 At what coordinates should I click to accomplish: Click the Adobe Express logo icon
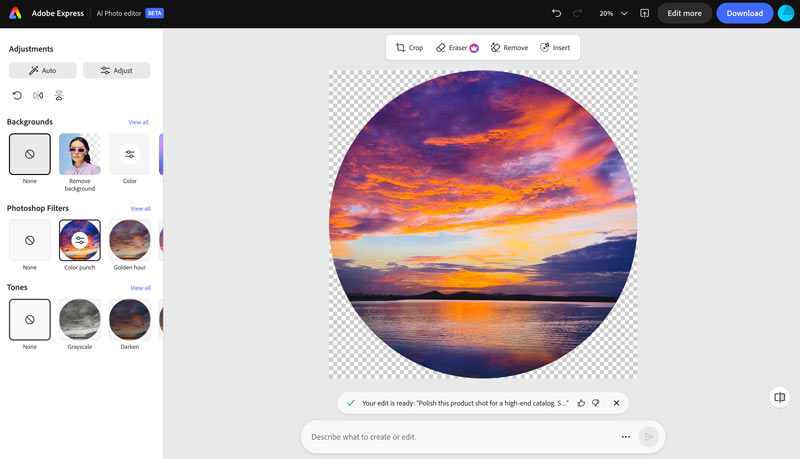pyautogui.click(x=15, y=13)
